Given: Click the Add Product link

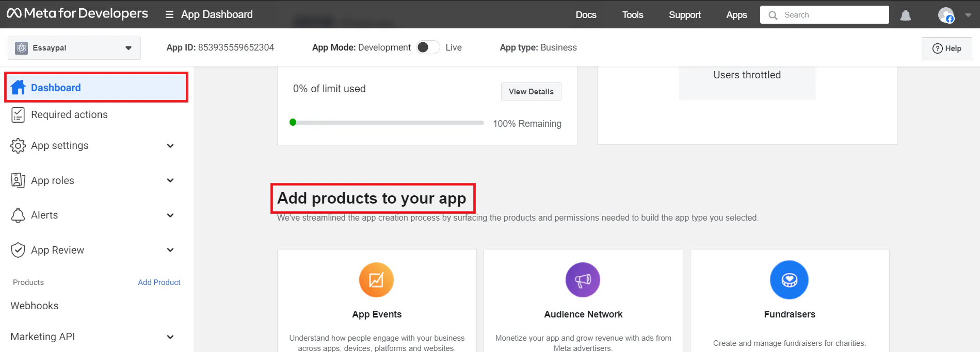Looking at the screenshot, I should click(159, 282).
